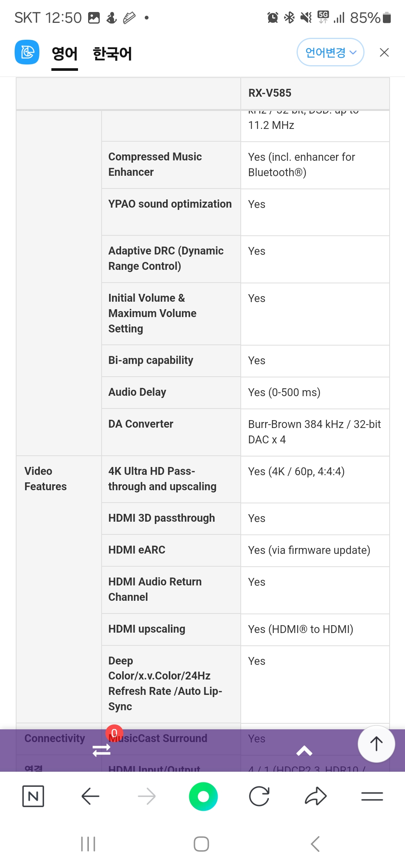Reload the page with refresh icon
The image size is (405, 868).
click(259, 796)
